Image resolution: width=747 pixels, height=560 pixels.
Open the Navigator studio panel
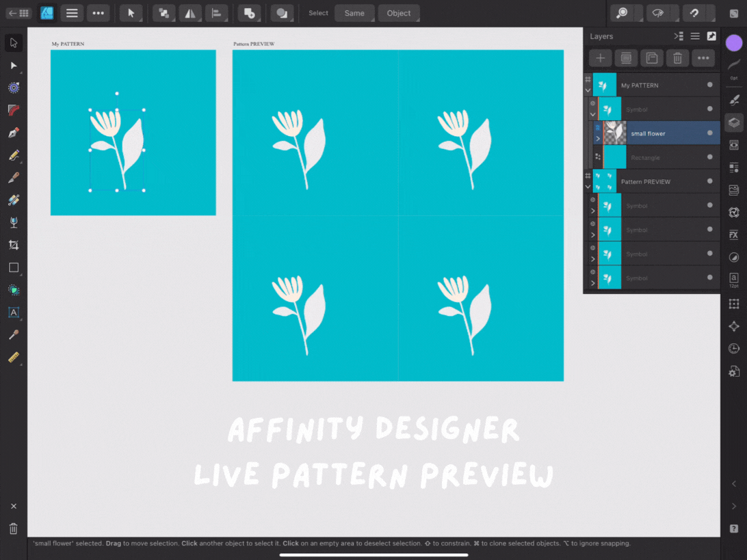pos(734,325)
